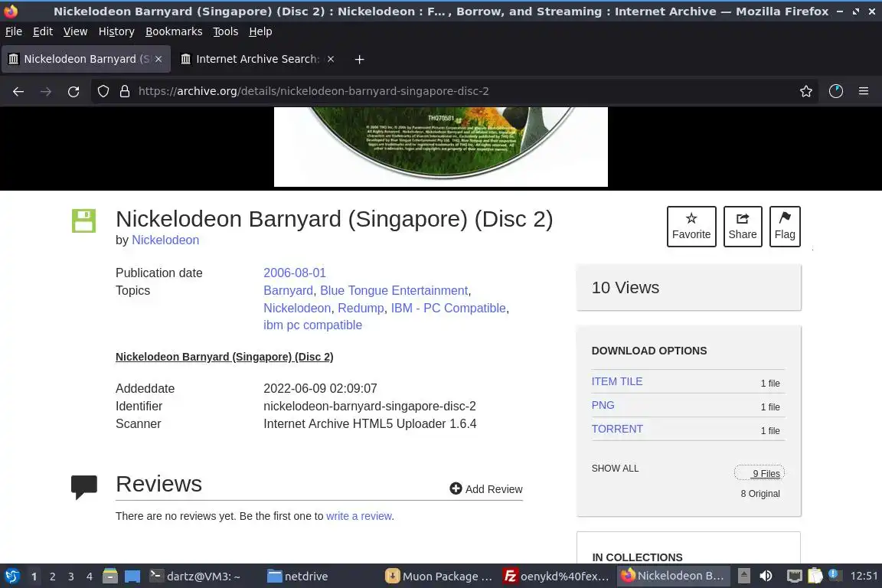This screenshot has width=882, height=588.
Task: Click the show desktop taskbar icon
Action: [x=132, y=577]
